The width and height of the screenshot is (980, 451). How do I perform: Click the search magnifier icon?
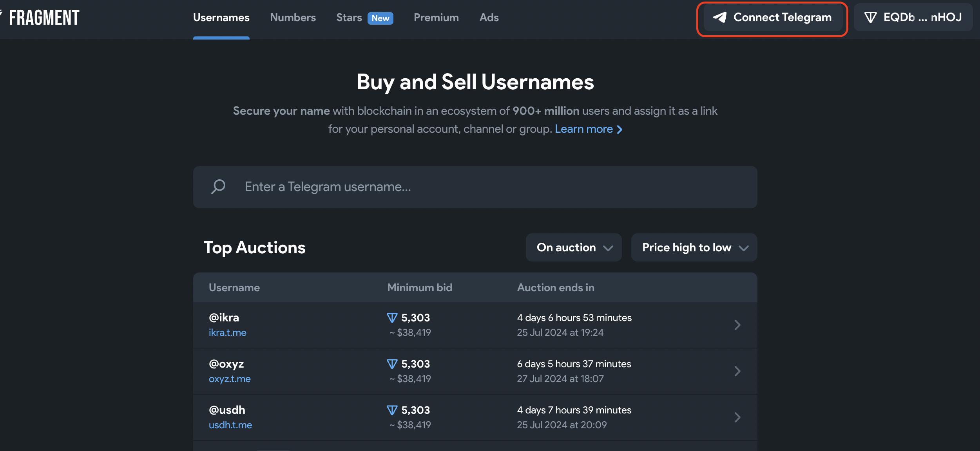218,187
